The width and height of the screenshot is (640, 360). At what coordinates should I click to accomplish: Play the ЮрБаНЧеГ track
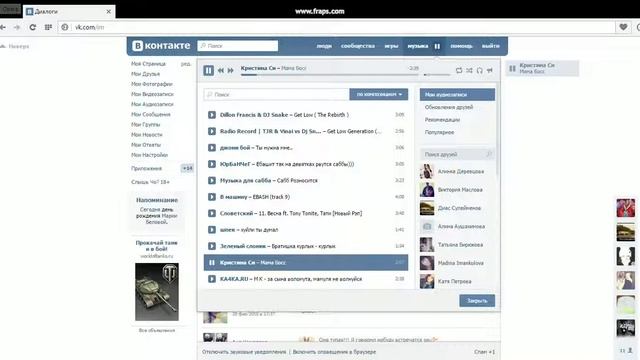tap(212, 164)
